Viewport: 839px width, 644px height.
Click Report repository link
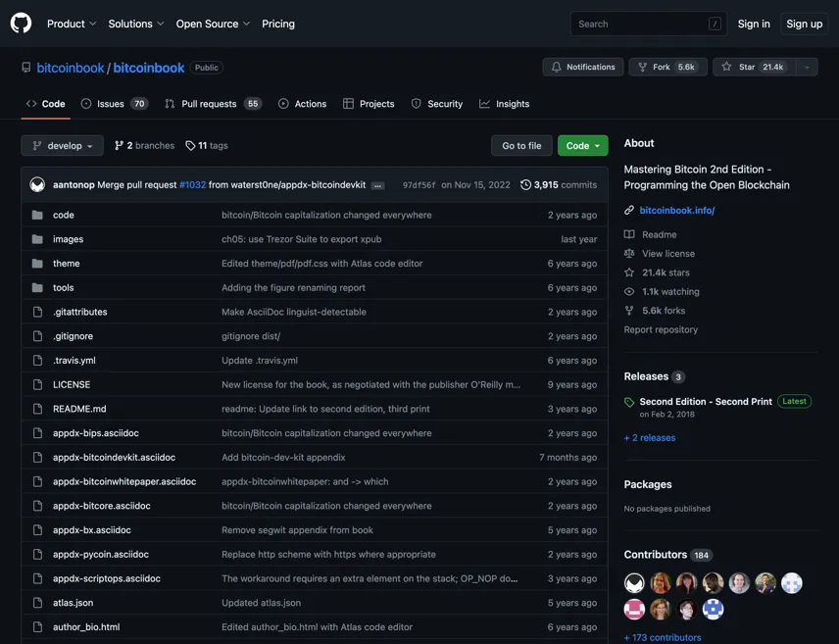[661, 329]
